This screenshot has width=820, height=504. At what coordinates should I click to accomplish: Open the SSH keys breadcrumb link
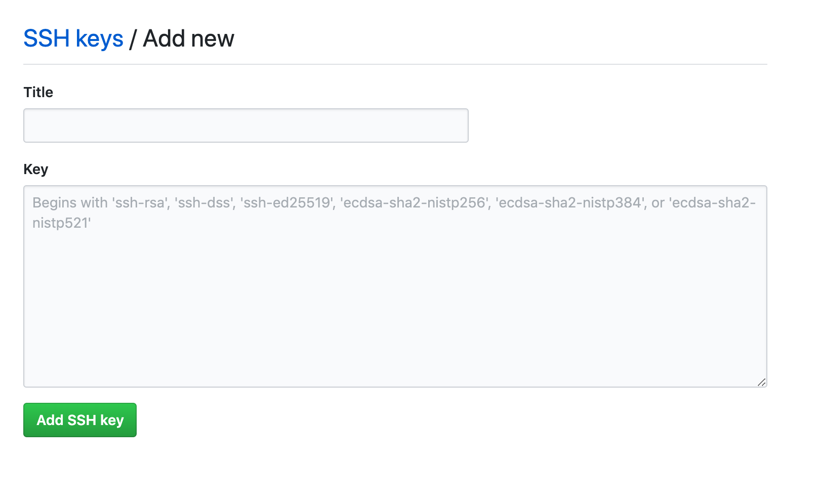pos(73,39)
